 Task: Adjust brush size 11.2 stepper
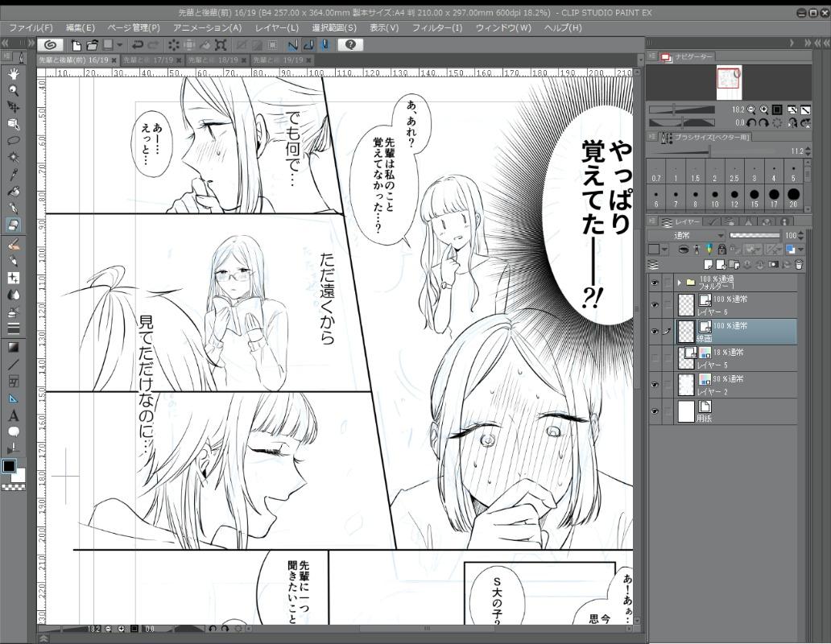808,151
